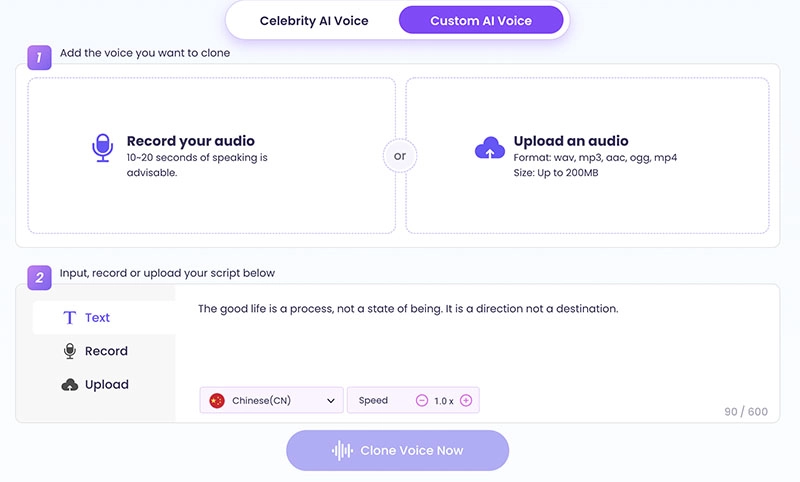Viewport: 800px width, 482px height.
Task: Click the Text T icon in the sidebar
Action: coord(70,318)
